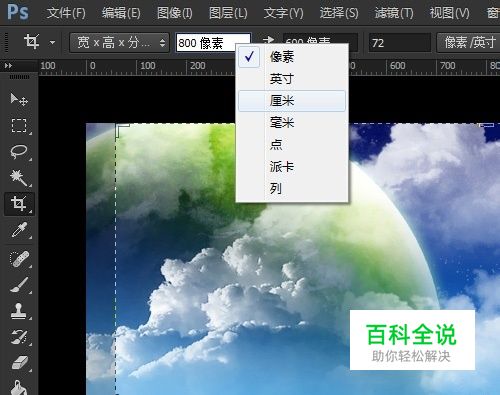Click the top-left crop corner handle
This screenshot has height=395, width=500.
tap(122, 130)
